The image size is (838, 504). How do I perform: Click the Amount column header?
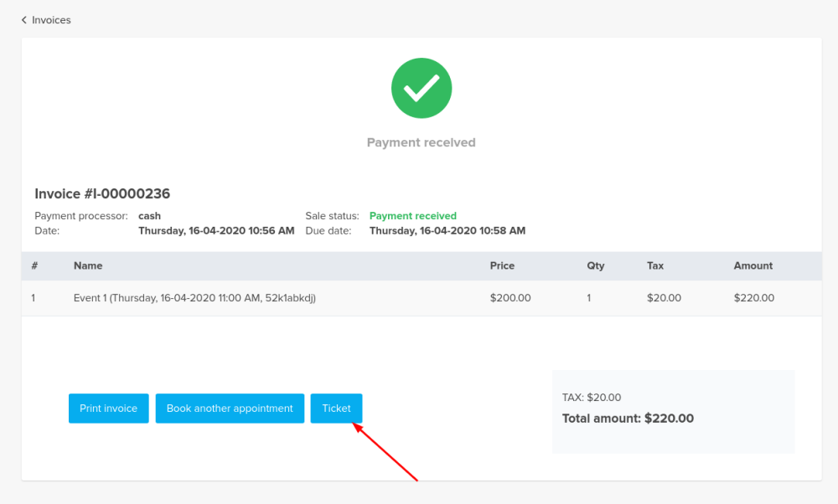753,265
